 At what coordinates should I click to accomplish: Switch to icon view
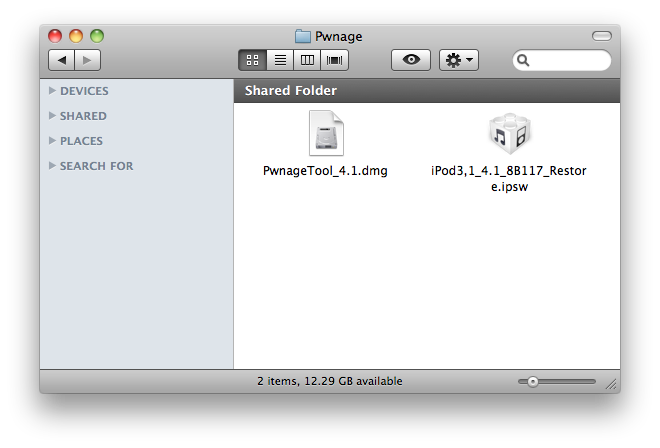[253, 61]
